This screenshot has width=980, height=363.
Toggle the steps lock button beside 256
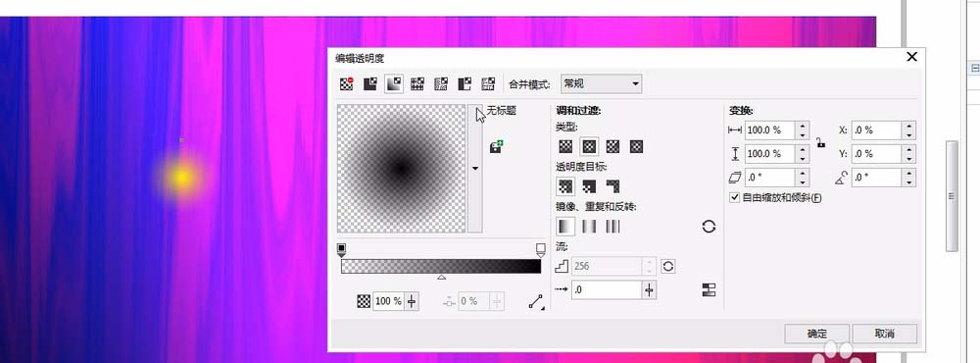click(x=668, y=266)
